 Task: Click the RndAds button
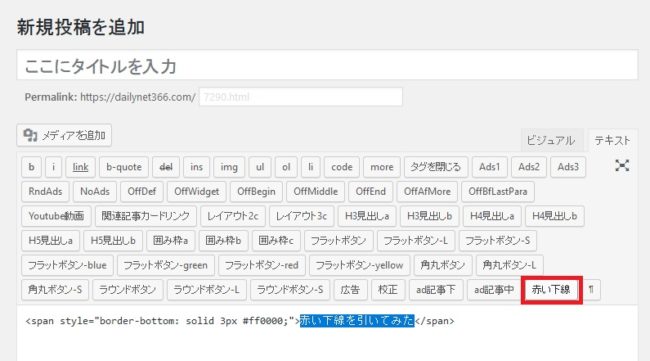click(x=45, y=191)
